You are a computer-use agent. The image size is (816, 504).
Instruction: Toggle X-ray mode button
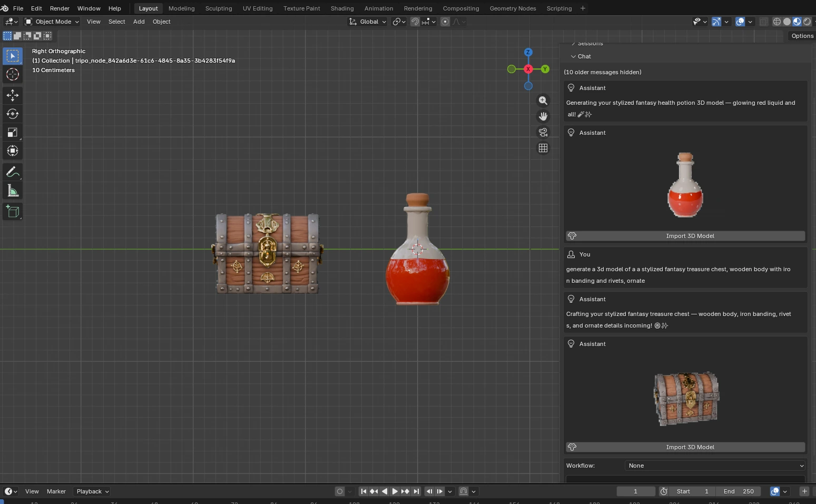(763, 22)
